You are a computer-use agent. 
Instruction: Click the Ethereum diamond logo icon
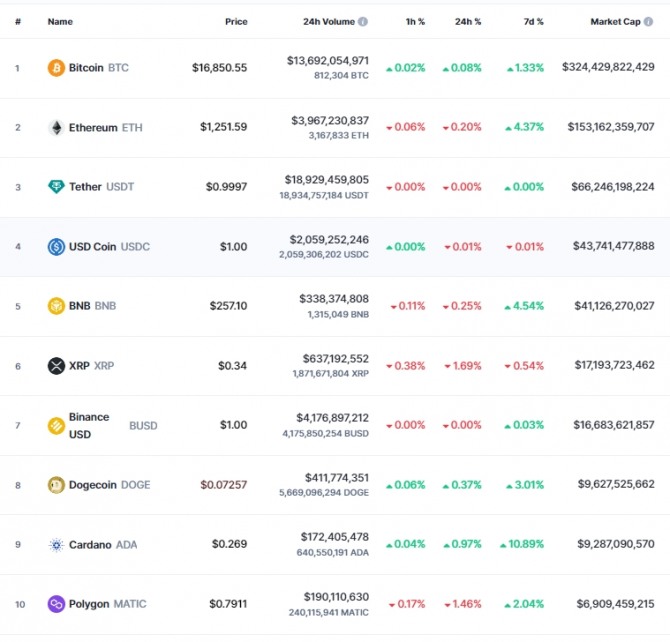(x=56, y=127)
